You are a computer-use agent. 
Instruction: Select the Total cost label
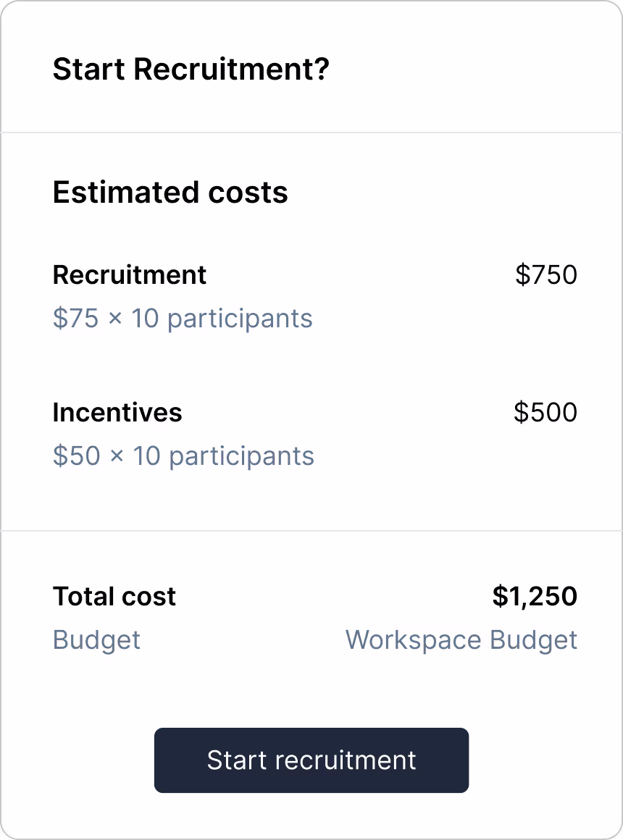pyautogui.click(x=114, y=596)
